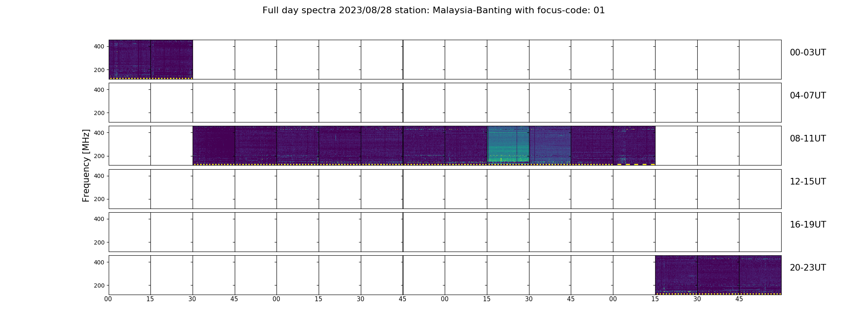Viewport: 868px width, 331px height.
Task: Click the 'Frequency [MHz]' axis label
Action: tap(86, 165)
